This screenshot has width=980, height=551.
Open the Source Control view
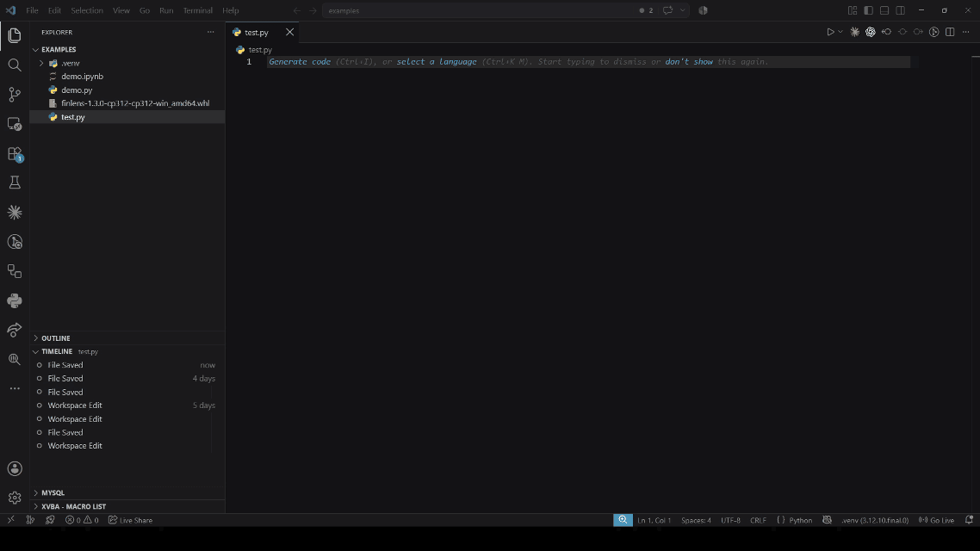[x=15, y=95]
